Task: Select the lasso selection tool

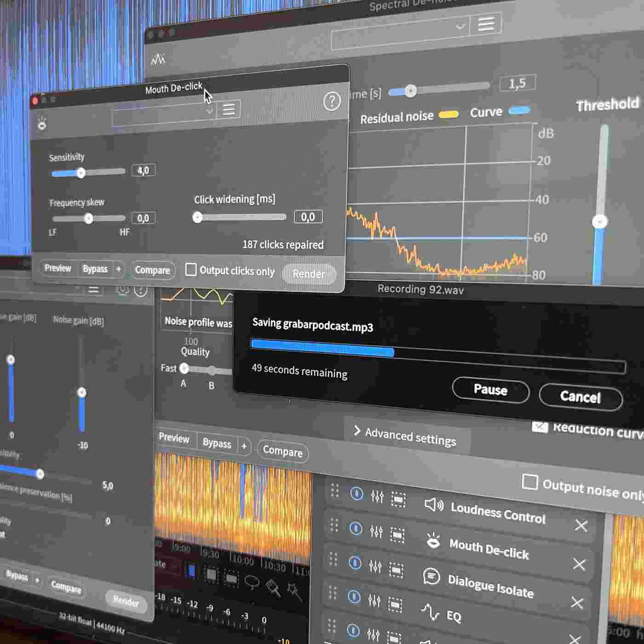Action: [x=252, y=582]
